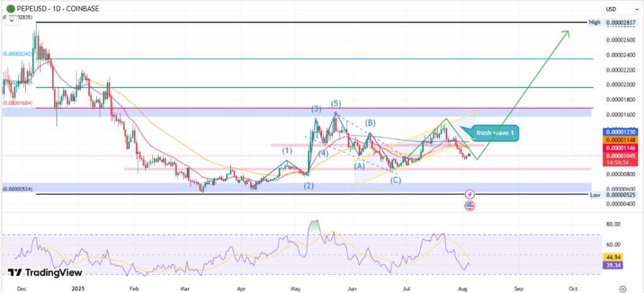The width and height of the screenshot is (644, 293).
Task: Select the (4) Elliott wave label
Action: [x=324, y=154]
